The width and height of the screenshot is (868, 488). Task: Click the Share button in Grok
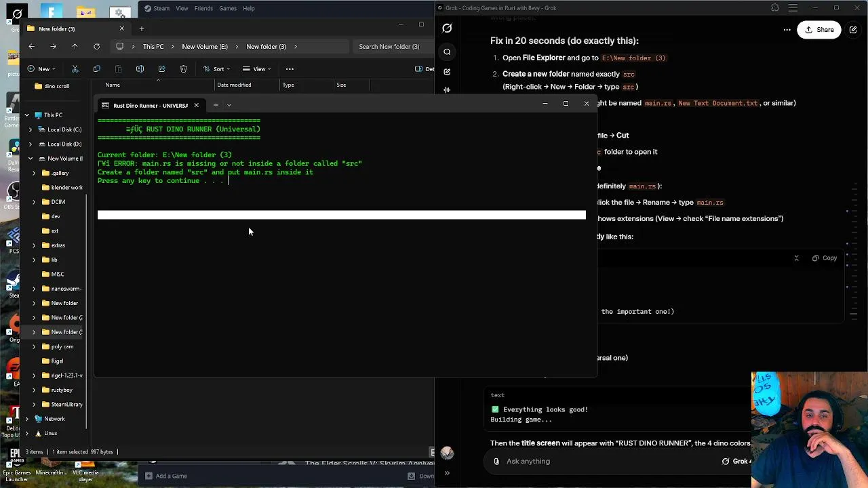(x=819, y=30)
